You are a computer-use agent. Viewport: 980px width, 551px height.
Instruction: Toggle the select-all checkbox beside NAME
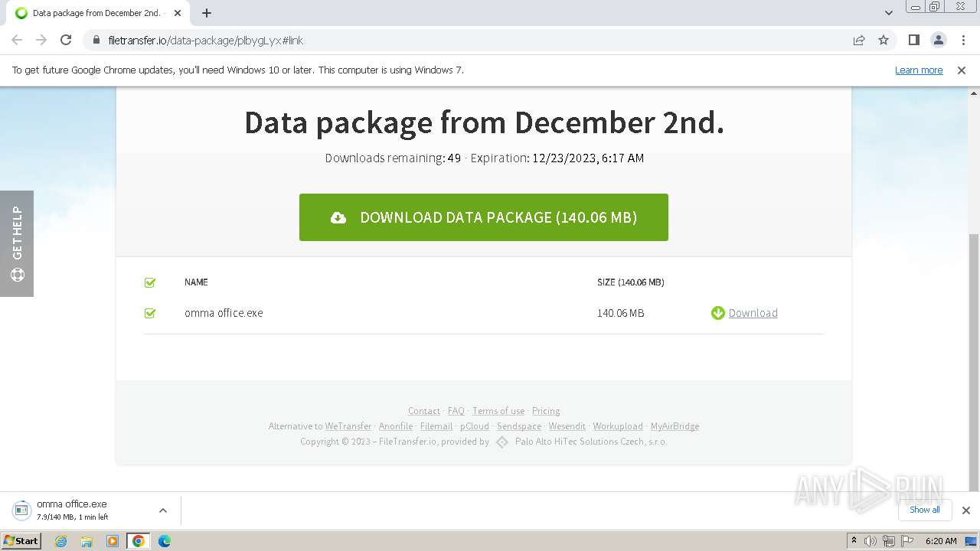[x=150, y=282]
